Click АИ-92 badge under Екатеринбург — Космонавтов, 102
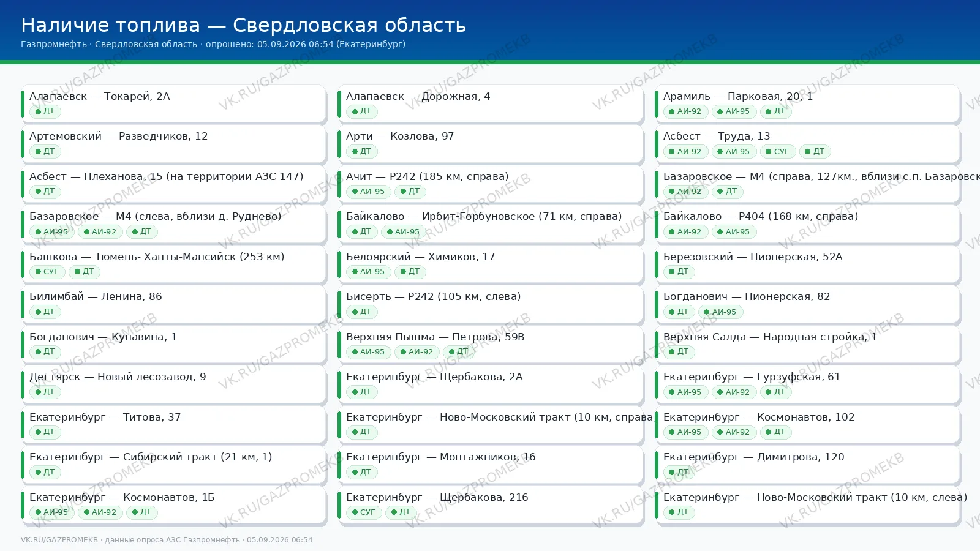The width and height of the screenshot is (980, 551). [x=734, y=432]
